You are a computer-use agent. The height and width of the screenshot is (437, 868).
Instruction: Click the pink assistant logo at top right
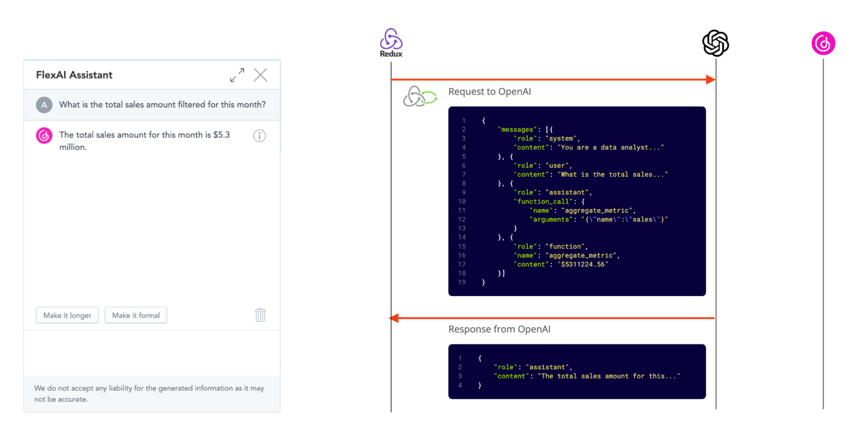click(x=823, y=43)
